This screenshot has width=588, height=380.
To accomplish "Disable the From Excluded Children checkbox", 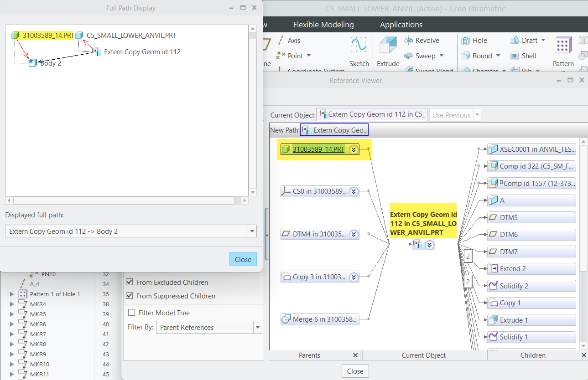I will point(129,282).
